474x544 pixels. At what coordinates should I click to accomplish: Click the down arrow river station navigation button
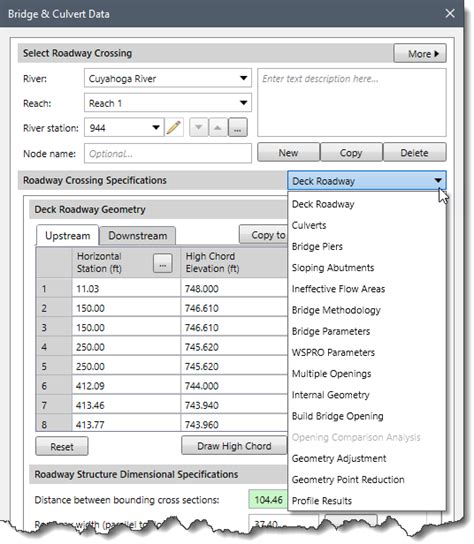(x=199, y=127)
